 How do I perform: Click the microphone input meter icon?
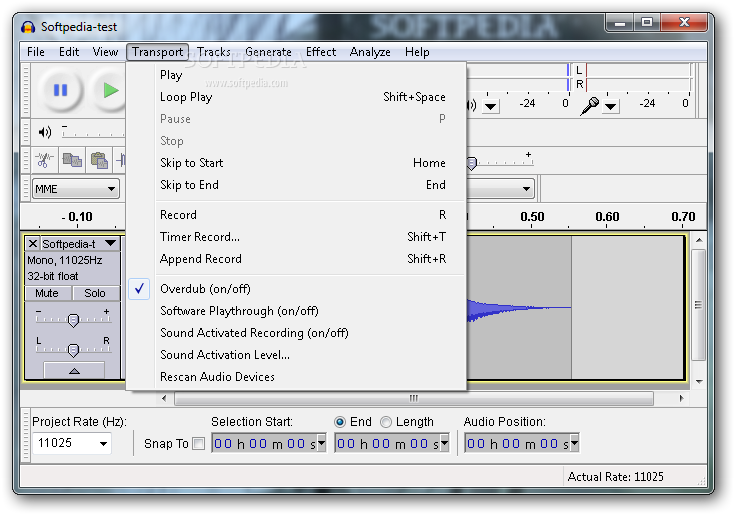589,106
